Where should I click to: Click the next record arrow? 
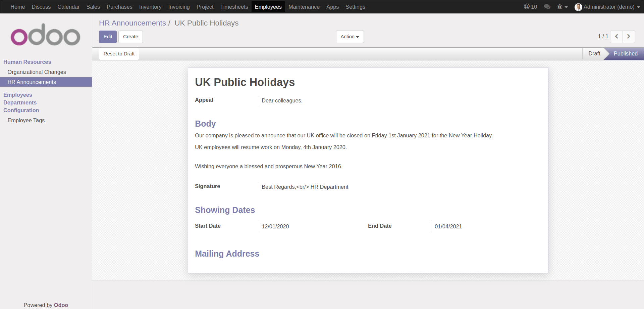629,37
